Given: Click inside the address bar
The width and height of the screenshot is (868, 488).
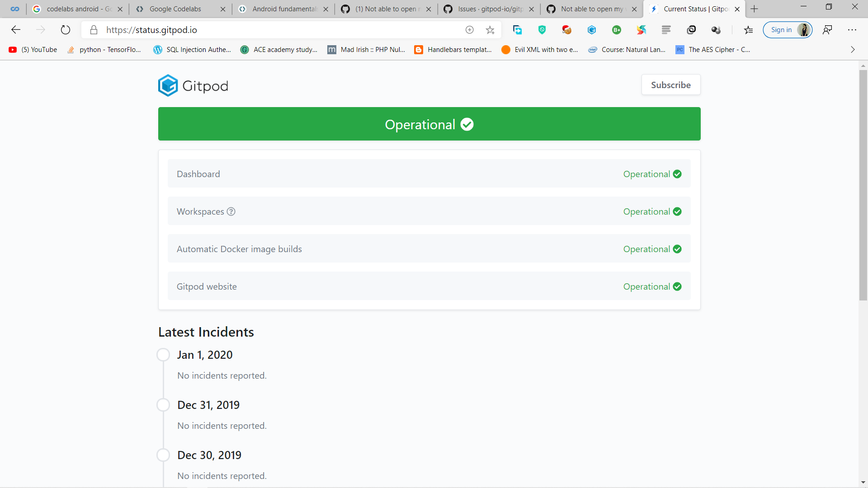Looking at the screenshot, I should (271, 30).
